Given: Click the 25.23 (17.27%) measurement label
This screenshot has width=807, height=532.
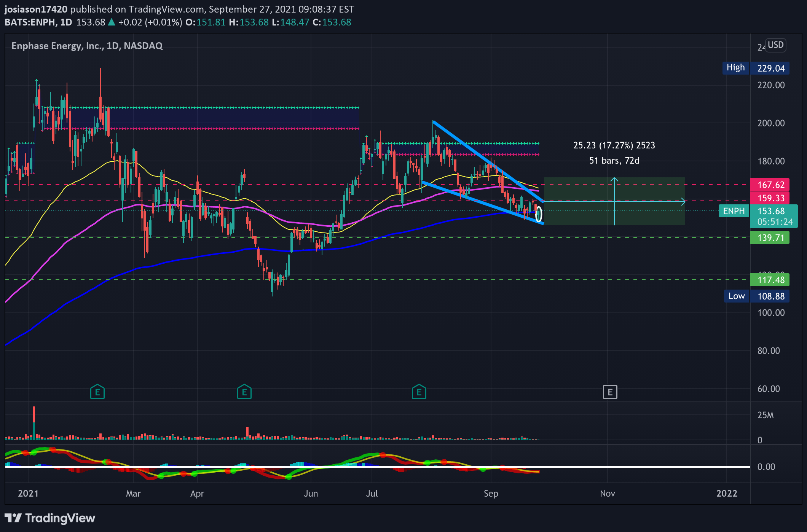Looking at the screenshot, I should [614, 145].
